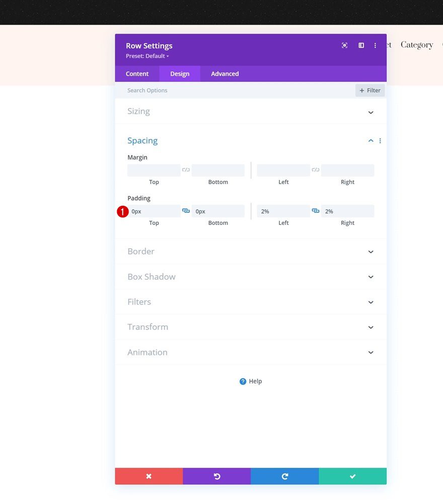The height and width of the screenshot is (504, 443).
Task: Click the Filter button
Action: pos(370,90)
